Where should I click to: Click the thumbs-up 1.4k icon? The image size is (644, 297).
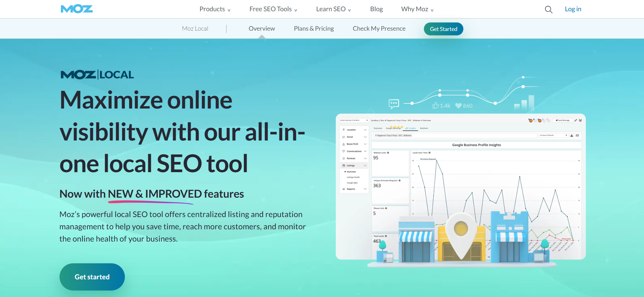pyautogui.click(x=435, y=105)
